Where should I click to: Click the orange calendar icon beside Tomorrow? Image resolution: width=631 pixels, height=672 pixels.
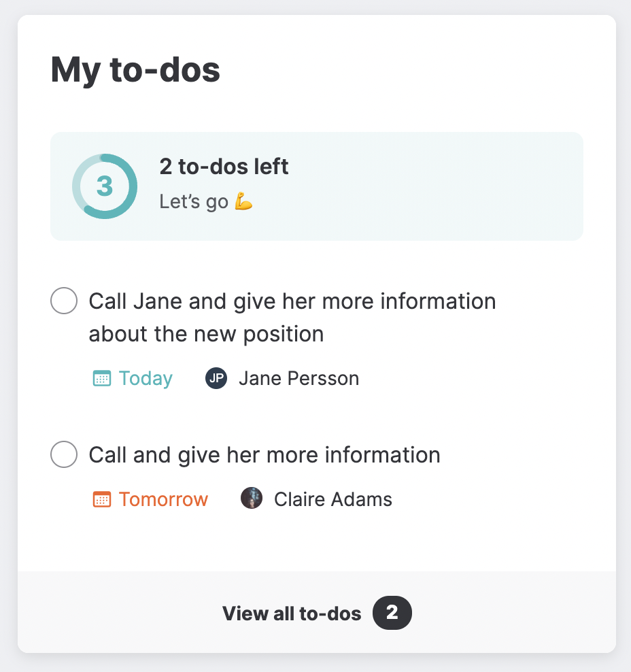(x=101, y=500)
